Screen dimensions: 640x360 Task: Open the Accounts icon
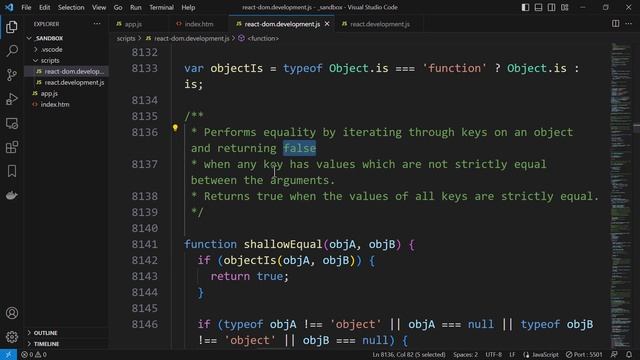tap(12, 313)
